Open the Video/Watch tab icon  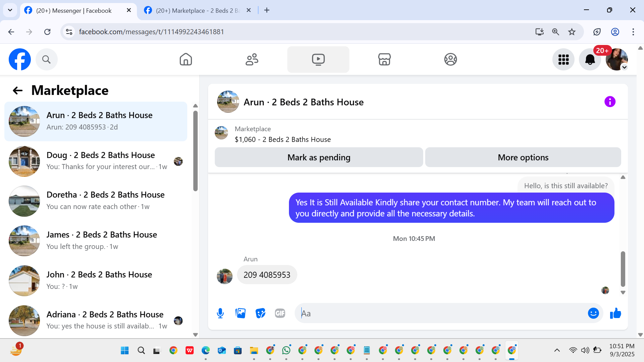click(x=318, y=59)
